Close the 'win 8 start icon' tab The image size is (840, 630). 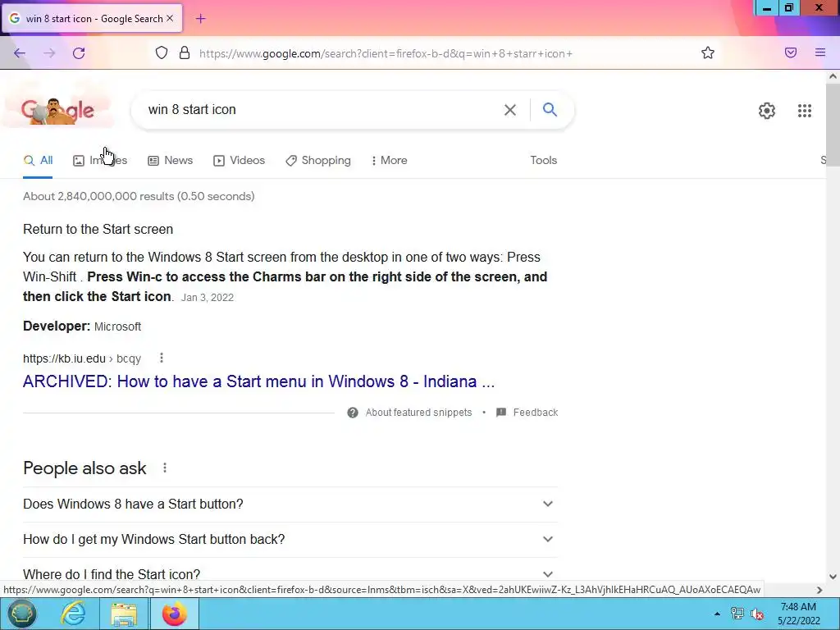(170, 18)
